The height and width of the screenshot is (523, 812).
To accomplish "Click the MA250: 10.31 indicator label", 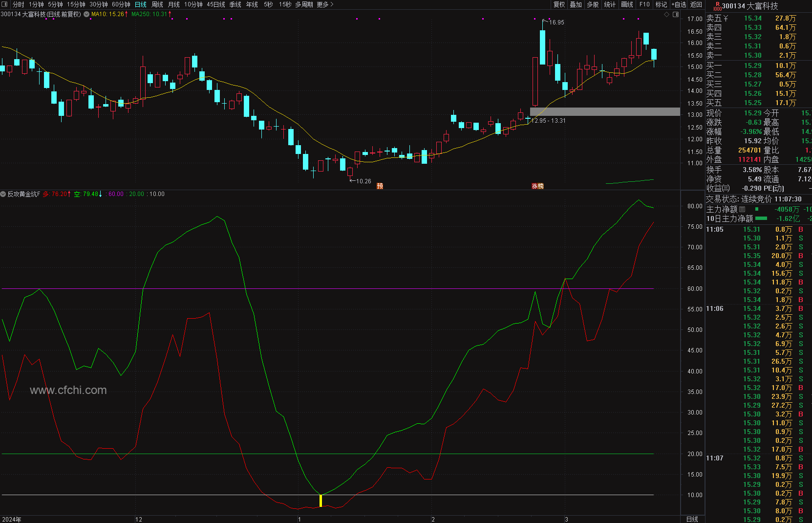I will pyautogui.click(x=151, y=14).
